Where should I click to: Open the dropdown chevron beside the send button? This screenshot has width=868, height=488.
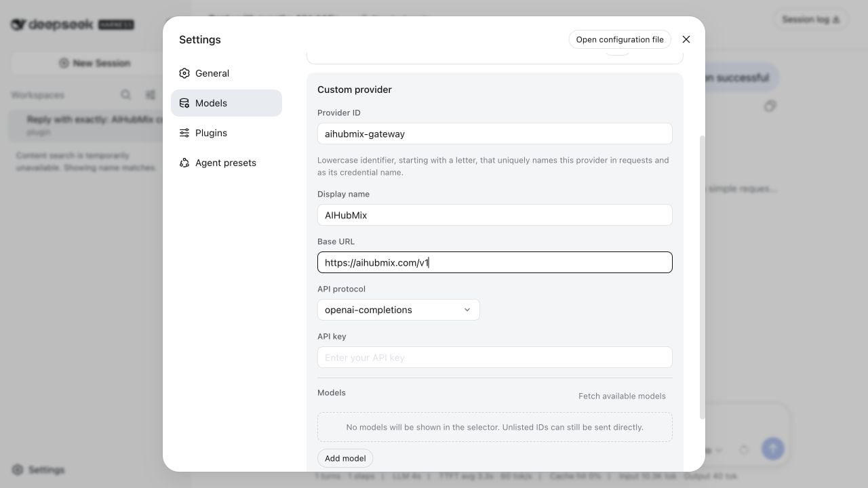click(x=719, y=450)
